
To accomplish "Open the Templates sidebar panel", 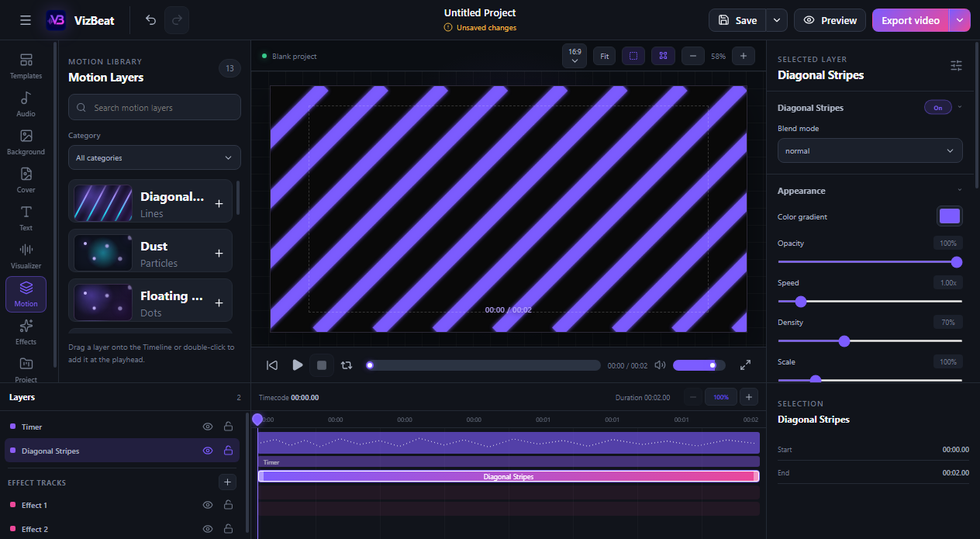I will [x=26, y=66].
